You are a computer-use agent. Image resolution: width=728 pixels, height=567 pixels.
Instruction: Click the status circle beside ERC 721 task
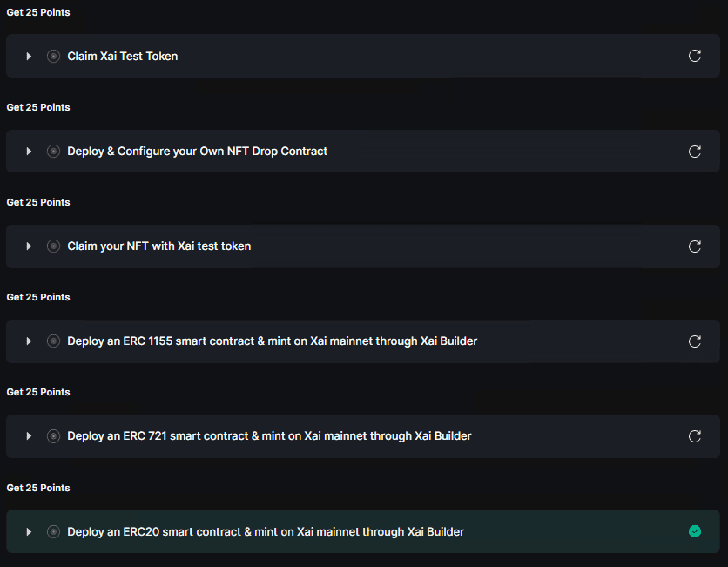tap(53, 436)
